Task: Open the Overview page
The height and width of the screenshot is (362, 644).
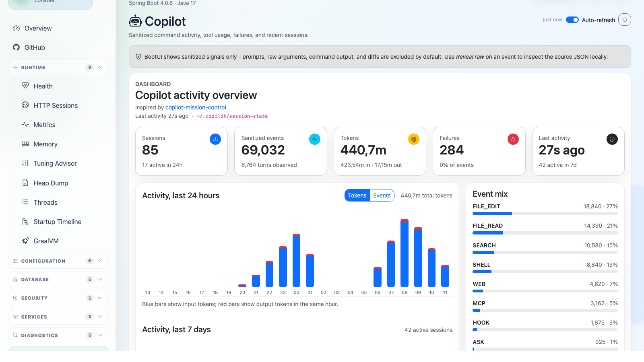Action: tap(58, 28)
